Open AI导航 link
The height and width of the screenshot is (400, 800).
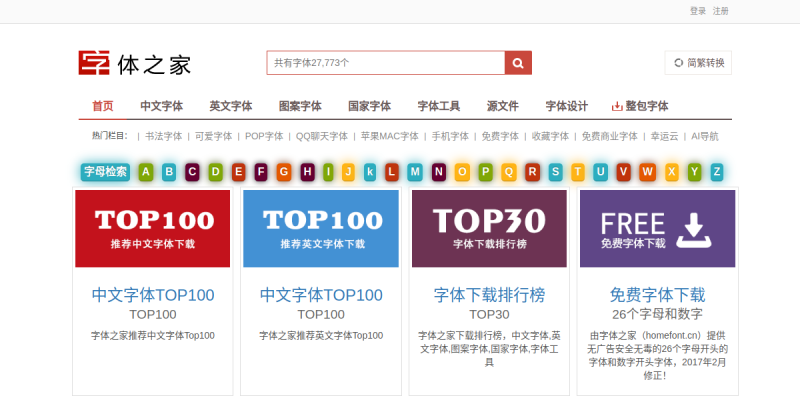(705, 136)
